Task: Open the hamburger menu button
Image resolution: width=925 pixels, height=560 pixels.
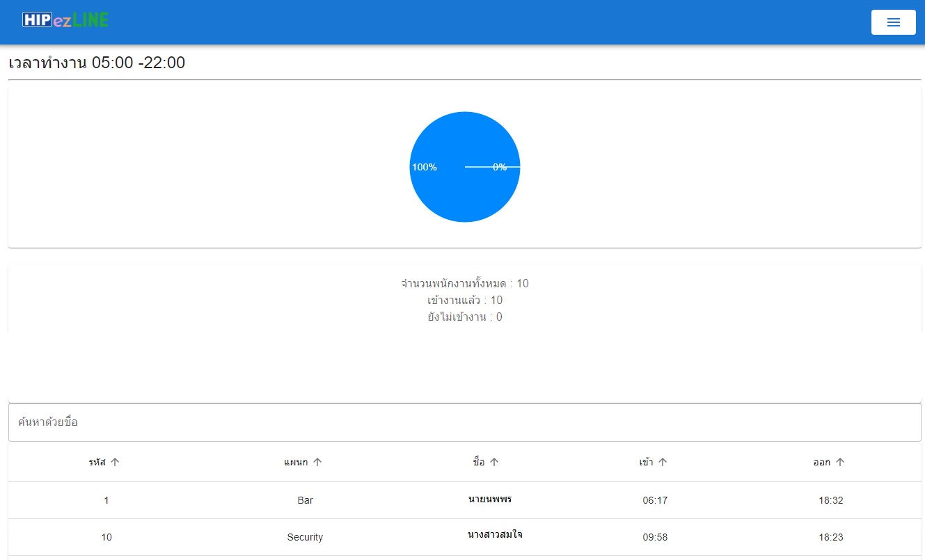Action: pos(893,22)
